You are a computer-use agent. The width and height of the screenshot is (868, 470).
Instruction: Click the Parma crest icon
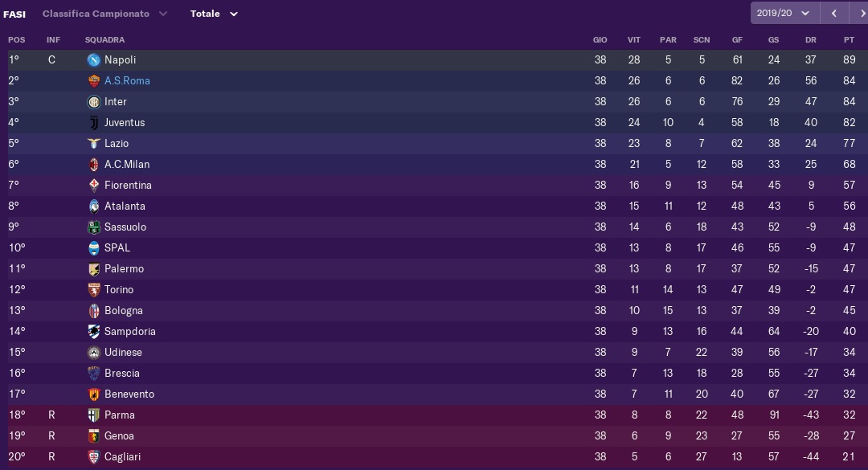(x=94, y=415)
